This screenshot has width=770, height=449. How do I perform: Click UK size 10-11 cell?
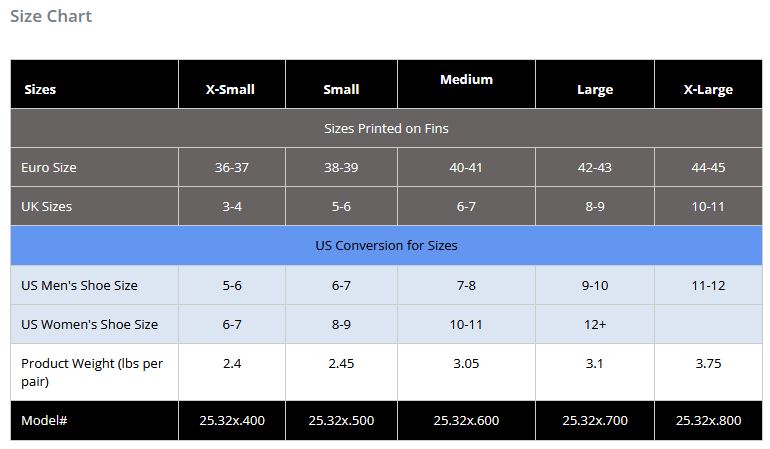click(x=708, y=206)
